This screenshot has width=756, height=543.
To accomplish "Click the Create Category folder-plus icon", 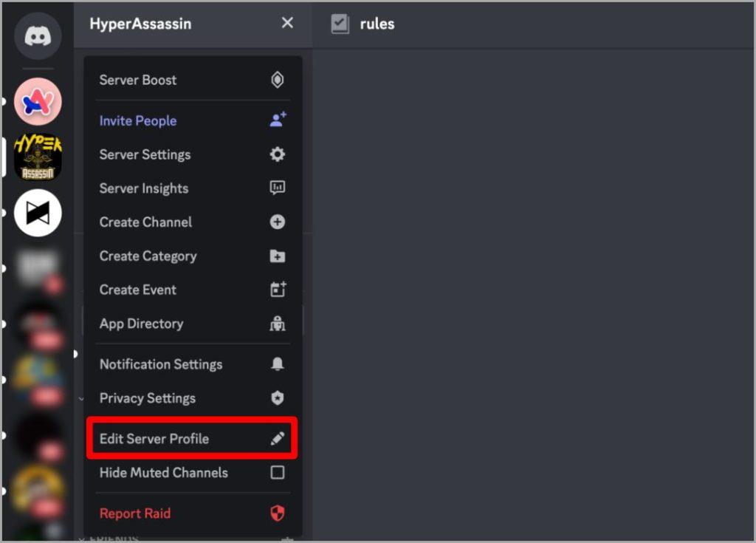I will (278, 256).
